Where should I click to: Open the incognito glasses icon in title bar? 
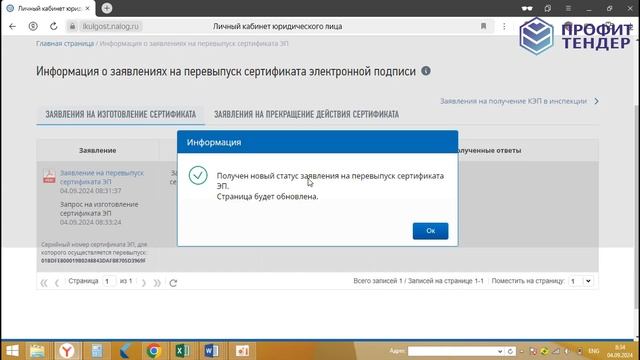point(527,8)
